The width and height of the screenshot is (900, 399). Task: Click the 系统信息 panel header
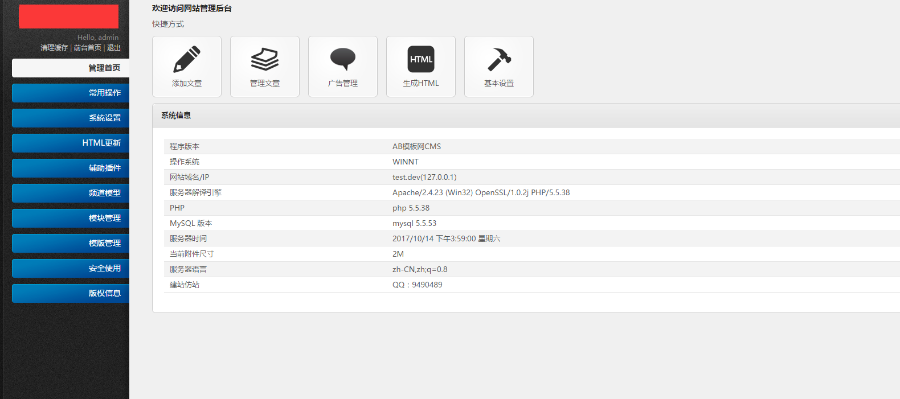tap(526, 116)
